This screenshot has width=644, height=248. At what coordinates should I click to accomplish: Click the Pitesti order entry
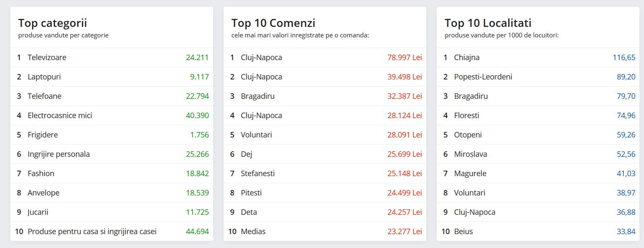[x=251, y=193]
